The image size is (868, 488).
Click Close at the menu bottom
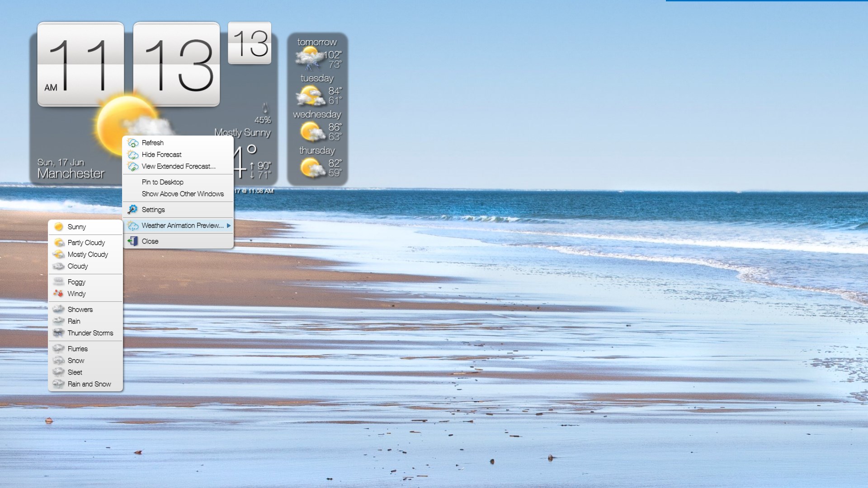pyautogui.click(x=149, y=241)
